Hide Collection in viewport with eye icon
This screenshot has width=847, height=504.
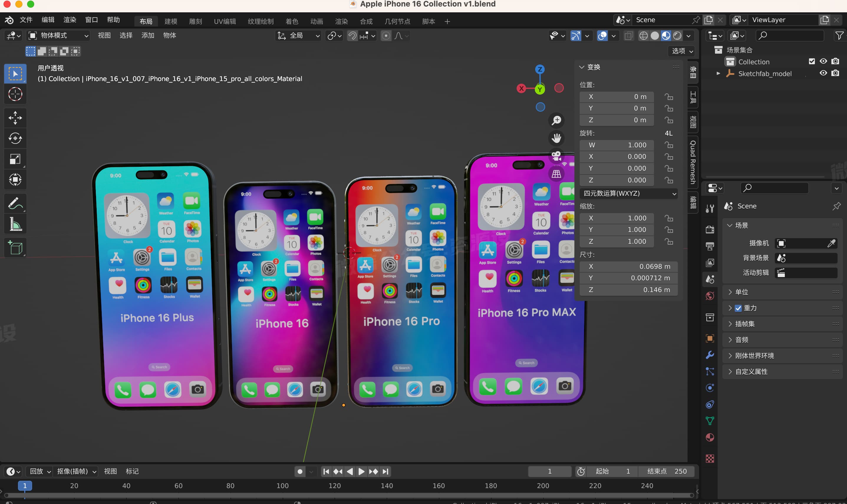[x=823, y=62]
